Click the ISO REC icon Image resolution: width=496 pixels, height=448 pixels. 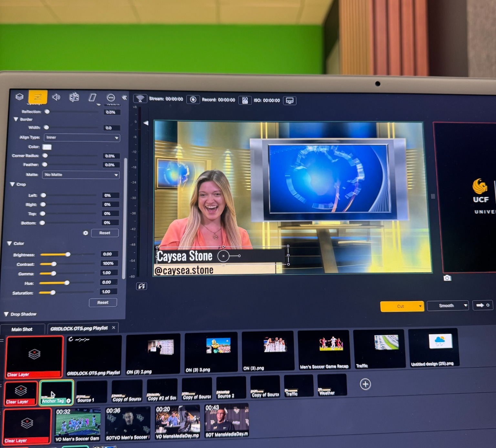[x=245, y=100]
